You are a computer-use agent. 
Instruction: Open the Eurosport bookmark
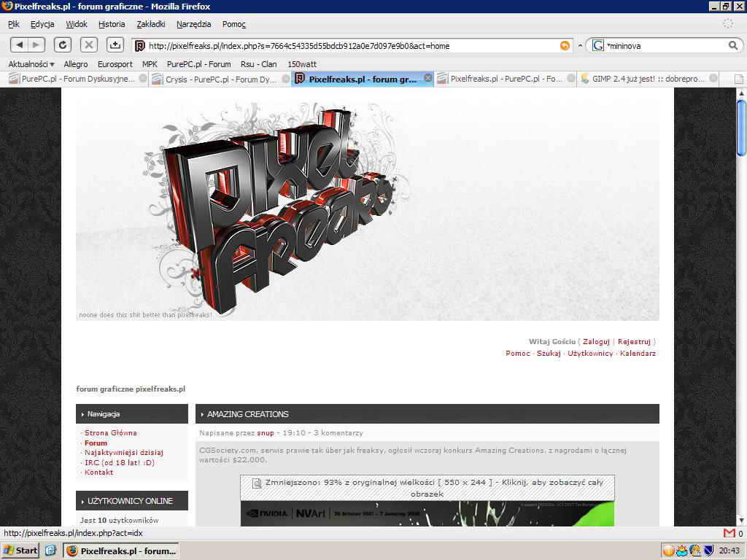click(115, 64)
